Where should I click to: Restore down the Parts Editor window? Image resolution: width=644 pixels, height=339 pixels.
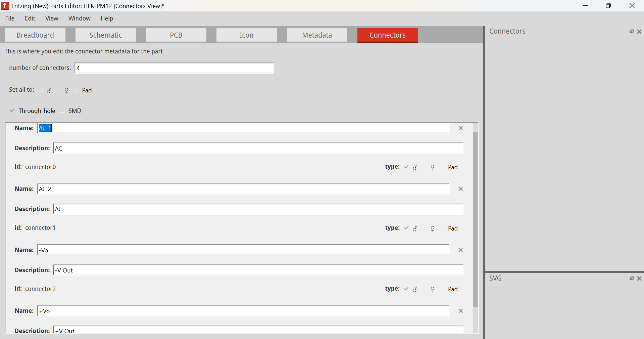tap(608, 6)
